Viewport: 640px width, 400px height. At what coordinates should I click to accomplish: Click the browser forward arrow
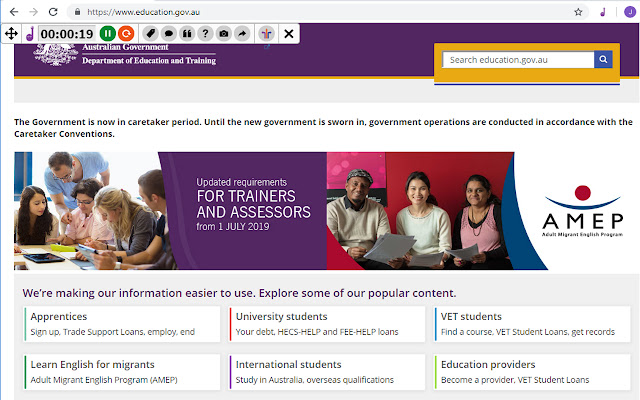(33, 12)
